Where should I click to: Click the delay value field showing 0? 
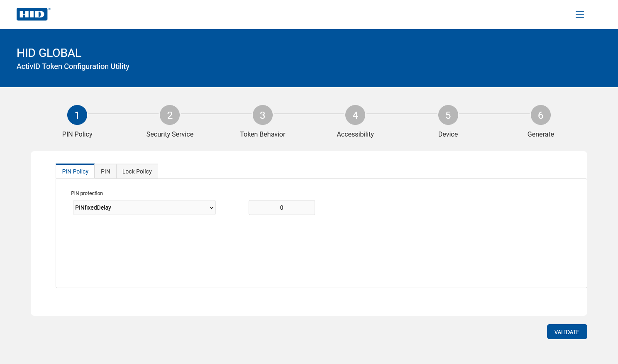[x=281, y=208]
